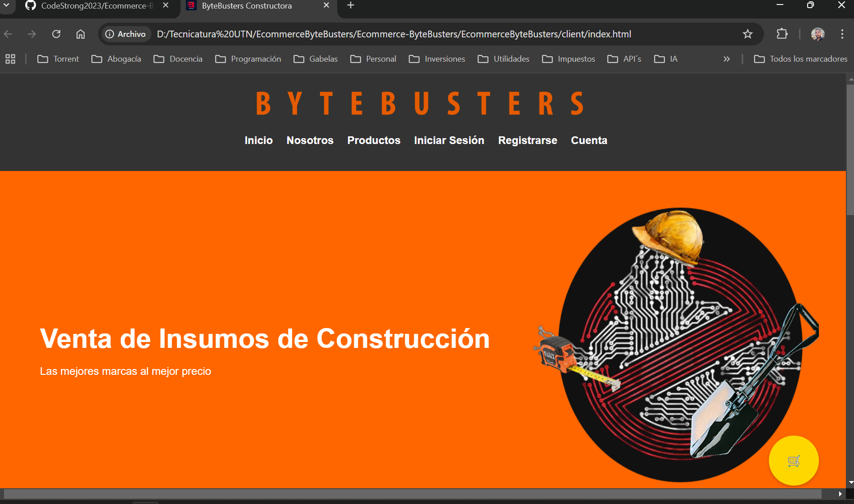Click the browser home icon

point(81,34)
